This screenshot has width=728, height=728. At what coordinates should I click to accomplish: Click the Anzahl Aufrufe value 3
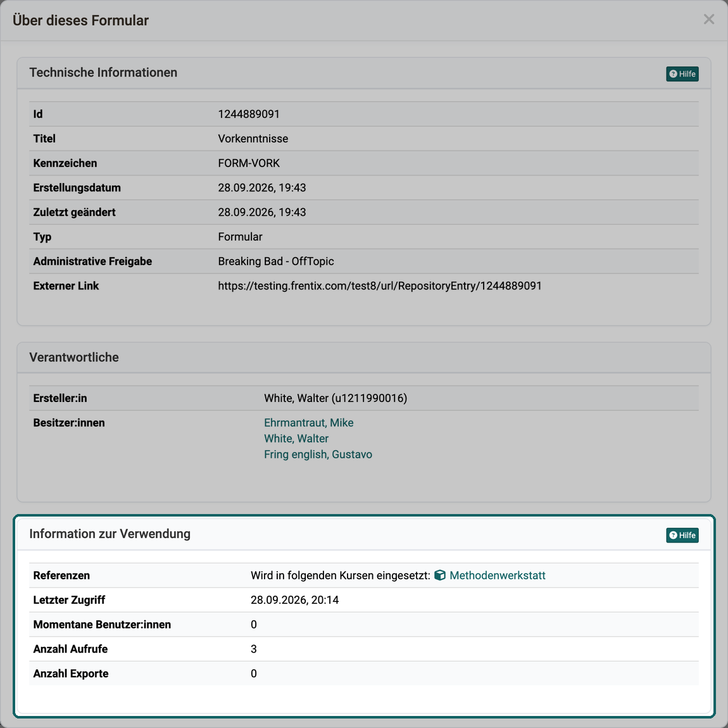(253, 649)
